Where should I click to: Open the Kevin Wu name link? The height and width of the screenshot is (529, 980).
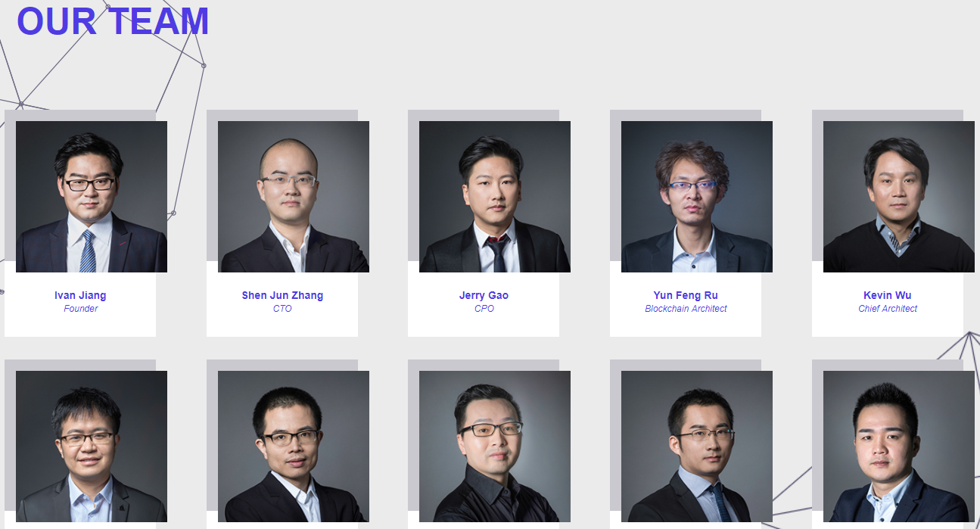coord(888,295)
